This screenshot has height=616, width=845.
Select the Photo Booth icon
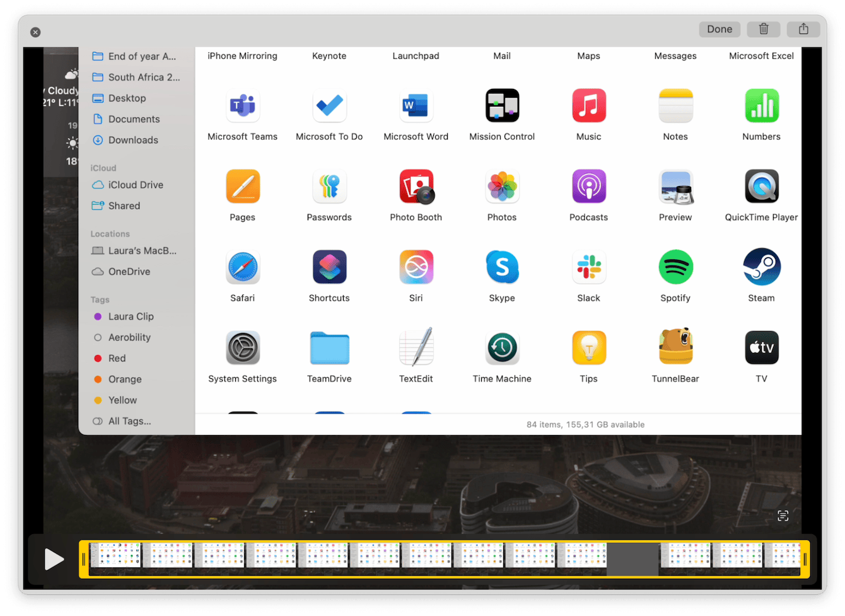pyautogui.click(x=416, y=186)
